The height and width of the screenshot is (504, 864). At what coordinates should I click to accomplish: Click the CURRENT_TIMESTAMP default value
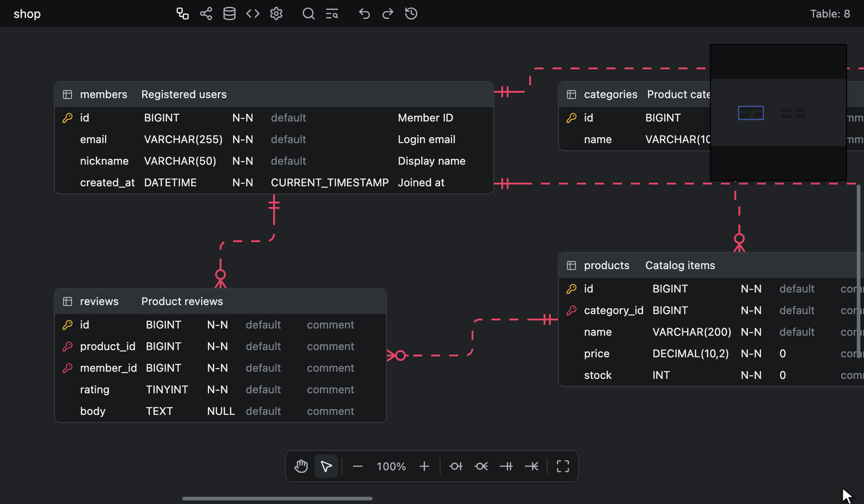[330, 183]
